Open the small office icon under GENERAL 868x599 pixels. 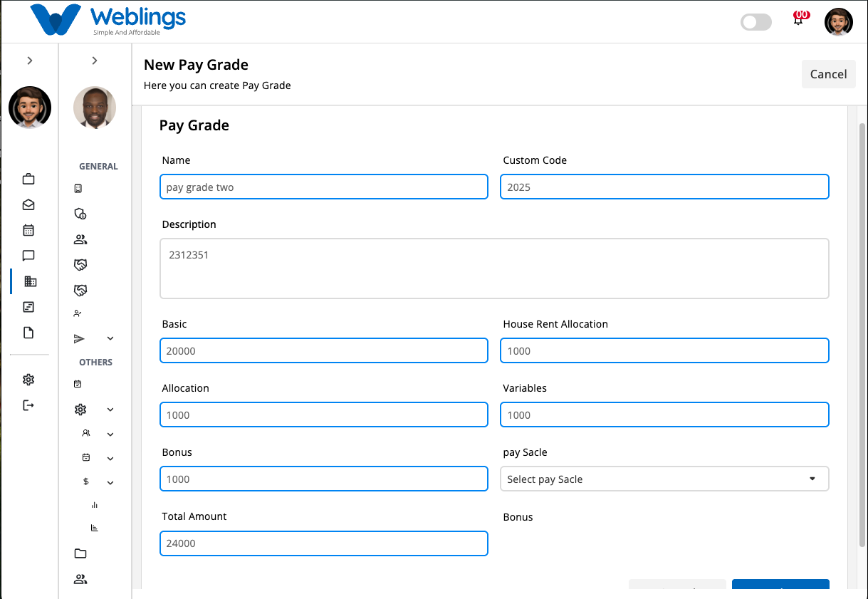(78, 189)
